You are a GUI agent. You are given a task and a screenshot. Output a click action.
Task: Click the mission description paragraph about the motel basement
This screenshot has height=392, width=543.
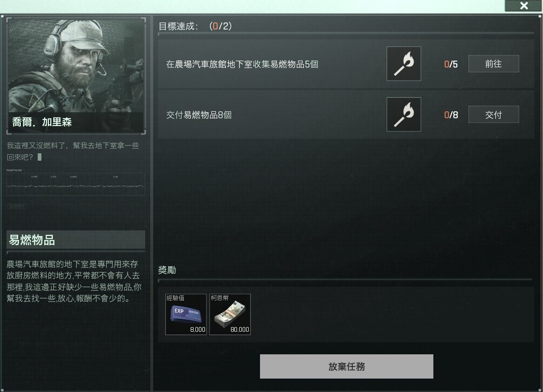tap(74, 281)
